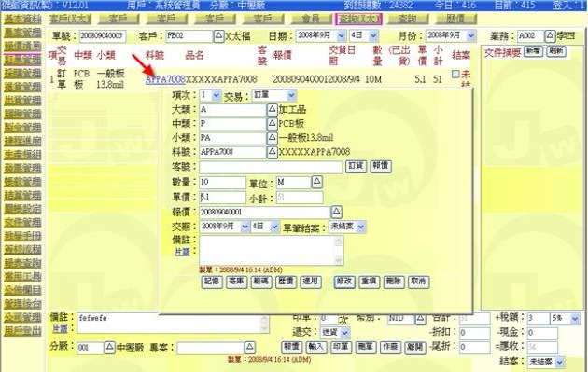Screen dimensions: 588x372
Task: Open the 遞交 送貨 dropdown
Action: pyautogui.click(x=345, y=332)
